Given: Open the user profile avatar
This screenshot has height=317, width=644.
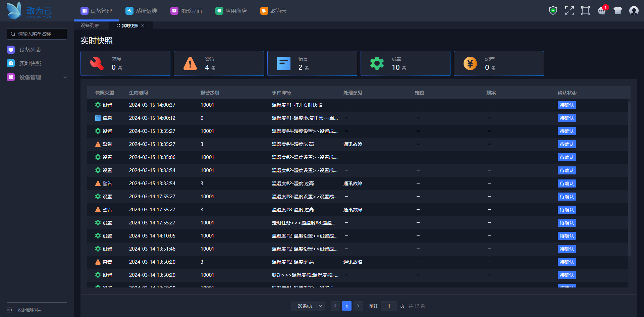Looking at the screenshot, I should (634, 11).
